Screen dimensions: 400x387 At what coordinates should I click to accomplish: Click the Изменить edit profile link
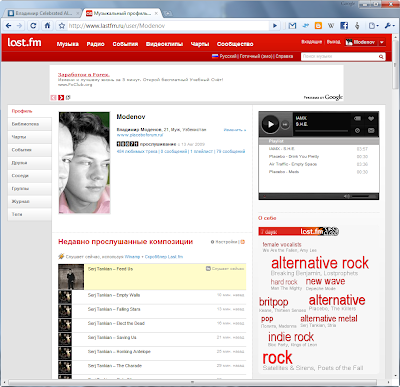(235, 130)
